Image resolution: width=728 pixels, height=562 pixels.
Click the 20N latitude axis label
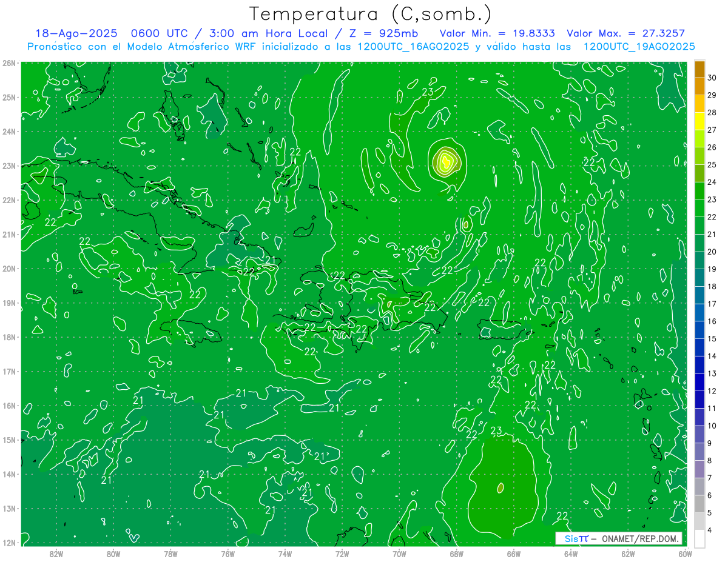point(8,269)
